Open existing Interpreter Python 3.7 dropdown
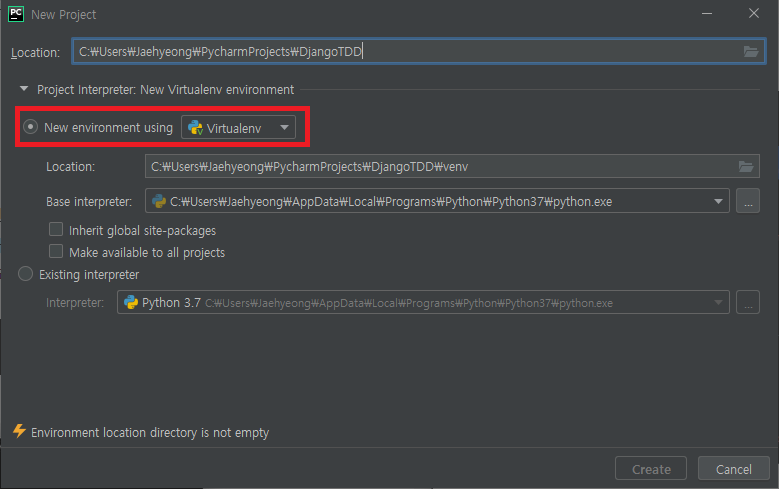This screenshot has width=779, height=489. coord(423,302)
